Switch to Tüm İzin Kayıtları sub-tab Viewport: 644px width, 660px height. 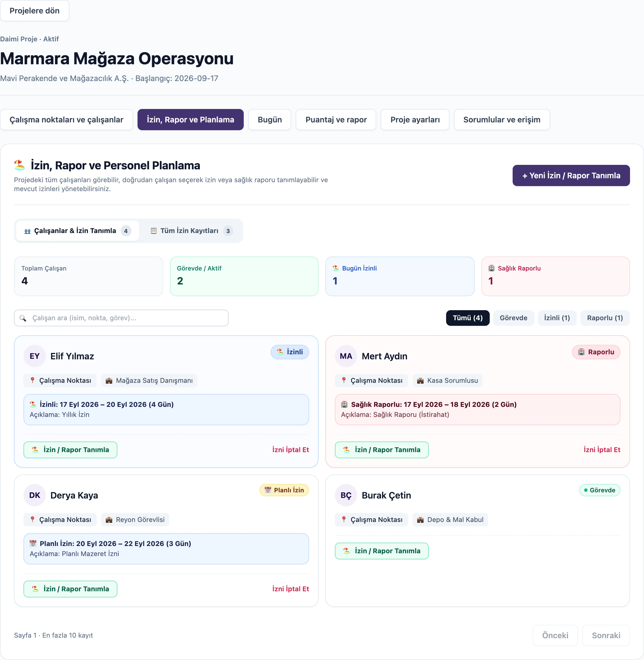coord(191,231)
